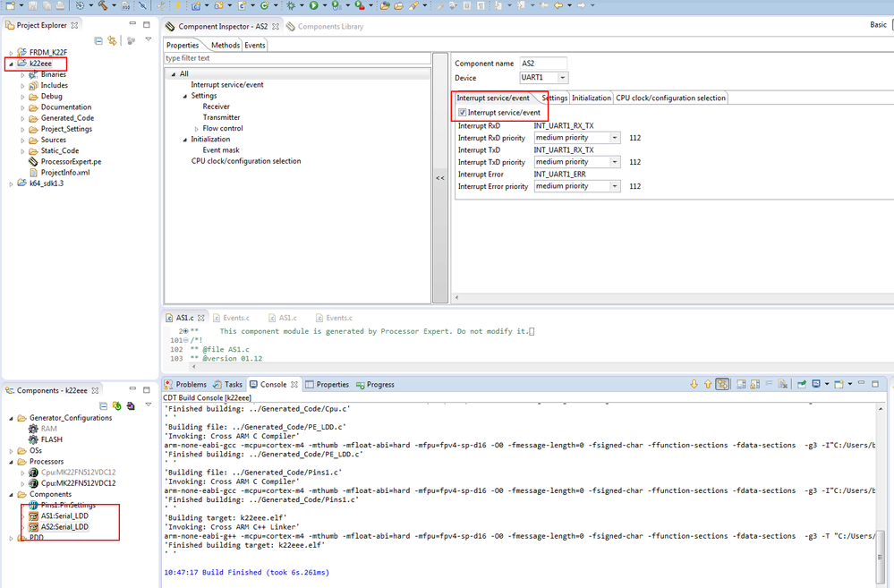Click the Open Console icon

point(839,385)
